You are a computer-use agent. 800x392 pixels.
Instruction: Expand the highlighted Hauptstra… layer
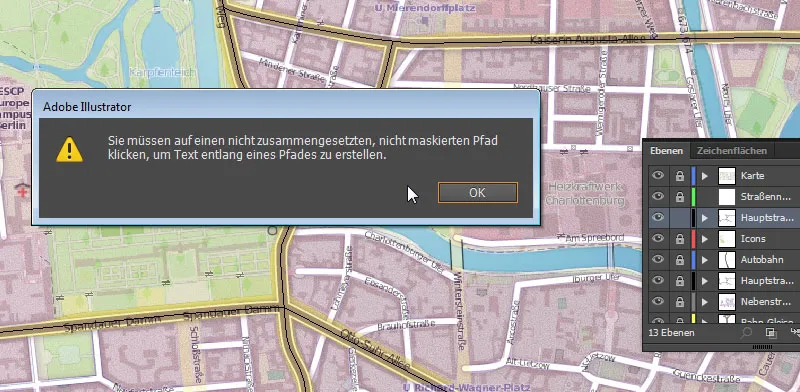(x=705, y=218)
